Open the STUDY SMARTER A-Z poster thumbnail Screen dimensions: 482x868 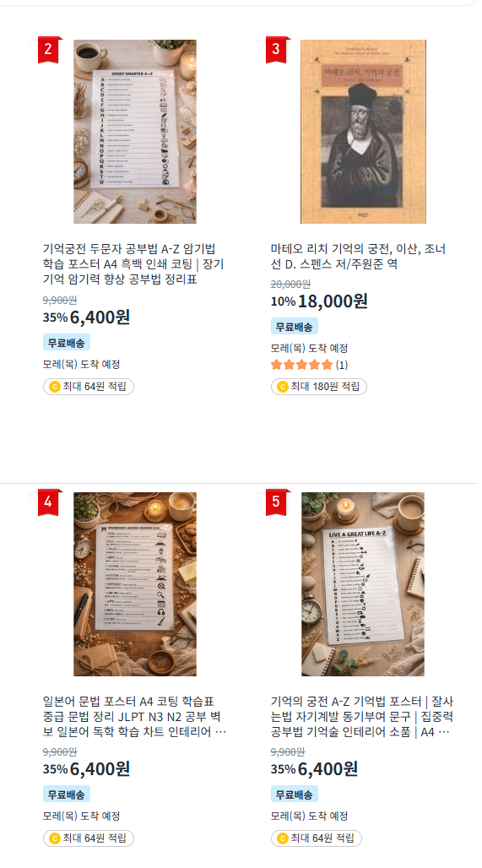click(x=135, y=132)
